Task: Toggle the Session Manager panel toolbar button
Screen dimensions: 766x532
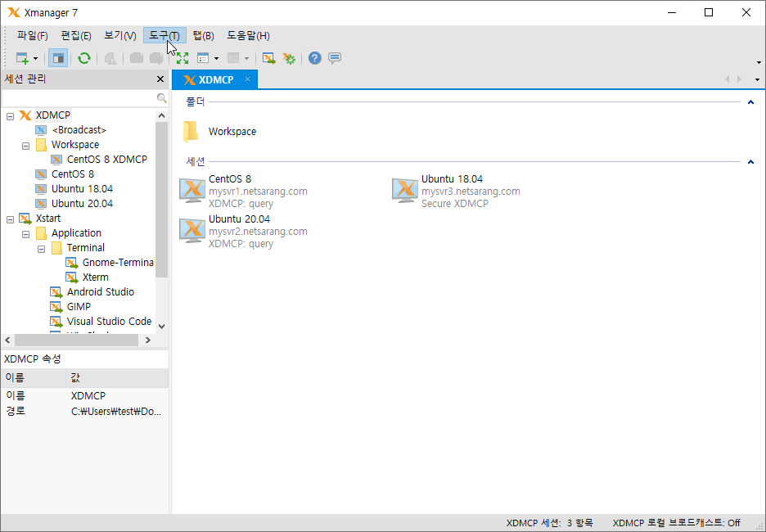Action: point(58,59)
